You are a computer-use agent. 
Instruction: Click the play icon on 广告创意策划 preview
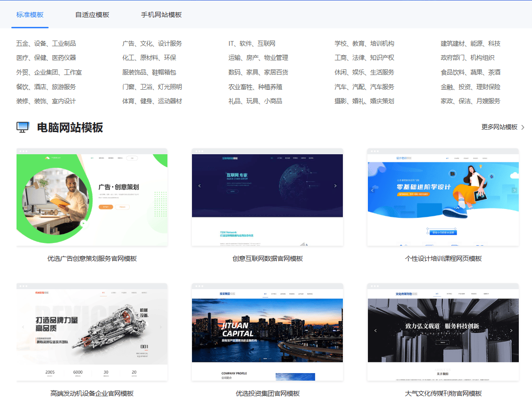coord(83,224)
